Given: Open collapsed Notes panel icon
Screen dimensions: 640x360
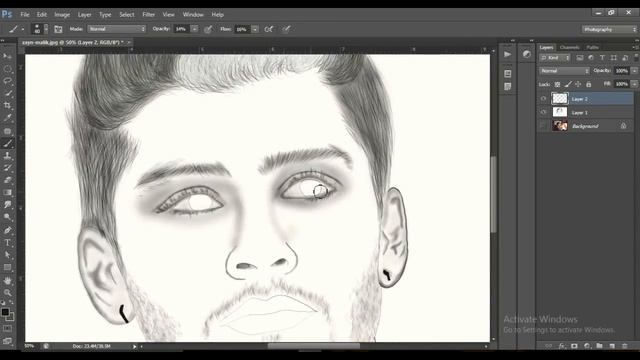Looking at the screenshot, I should click(x=507, y=87).
